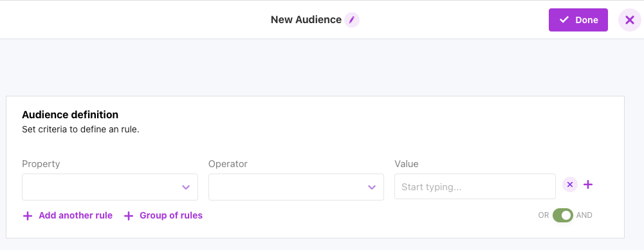
Task: Click the plus icon before Group of rules
Action: 129,216
